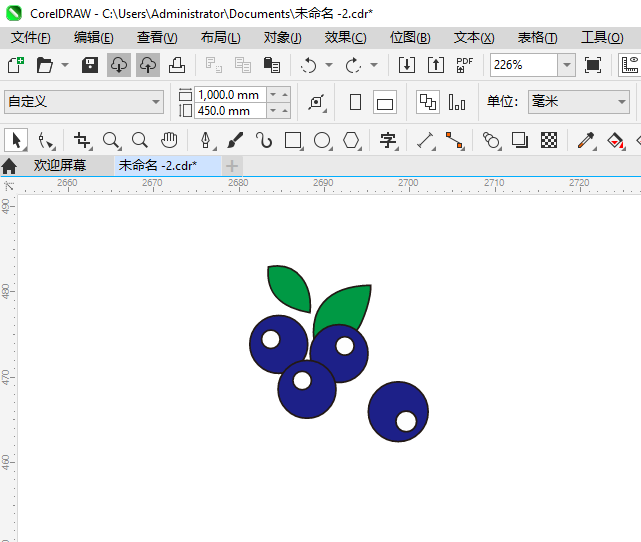Select landscape page orientation
Image resolution: width=641 pixels, height=542 pixels.
385,102
